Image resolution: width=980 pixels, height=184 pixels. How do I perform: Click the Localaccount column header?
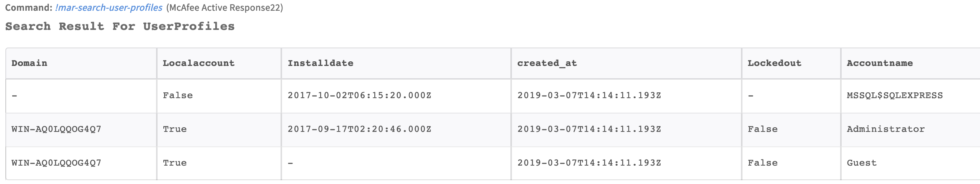(x=198, y=63)
